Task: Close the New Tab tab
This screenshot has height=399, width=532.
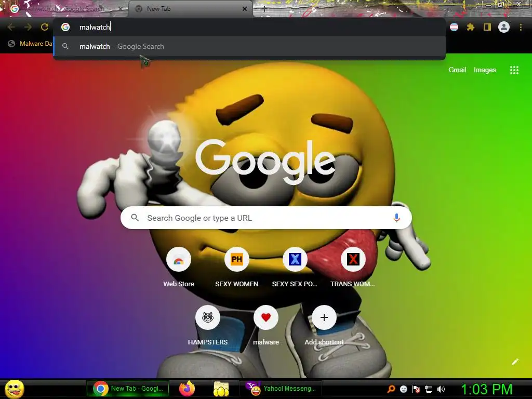Action: click(245, 9)
